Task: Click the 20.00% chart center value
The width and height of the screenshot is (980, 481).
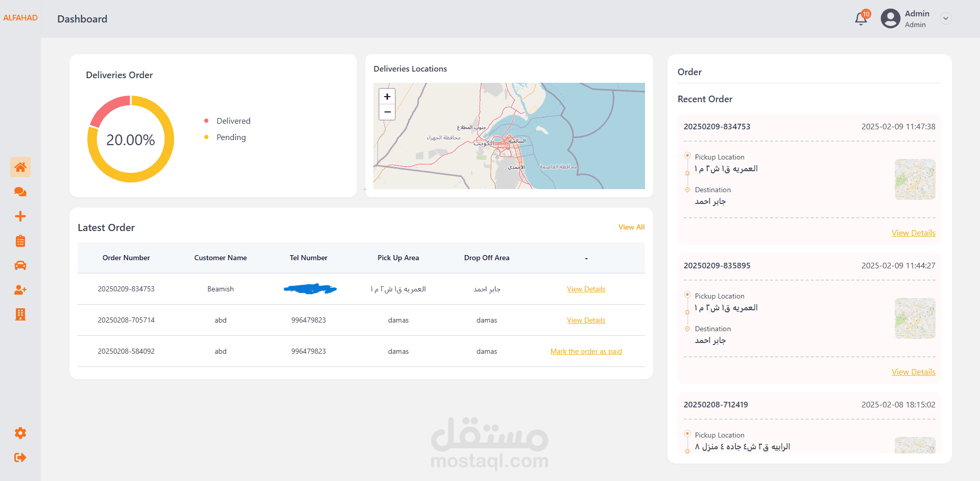Action: [131, 140]
